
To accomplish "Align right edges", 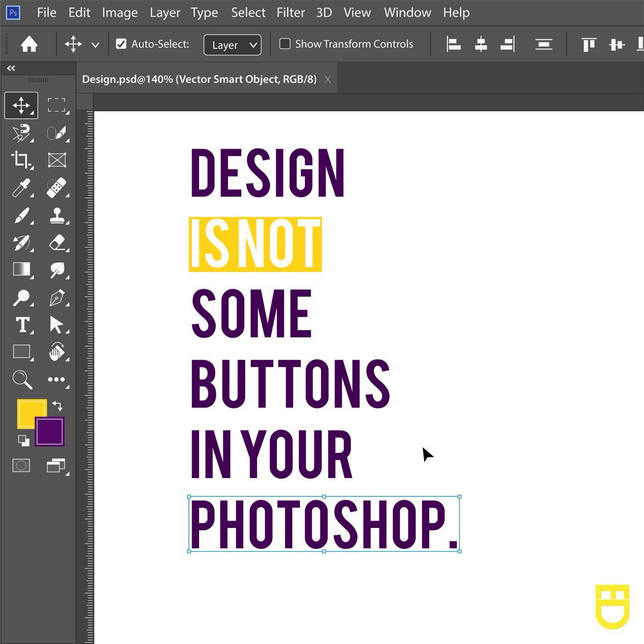I will click(508, 44).
